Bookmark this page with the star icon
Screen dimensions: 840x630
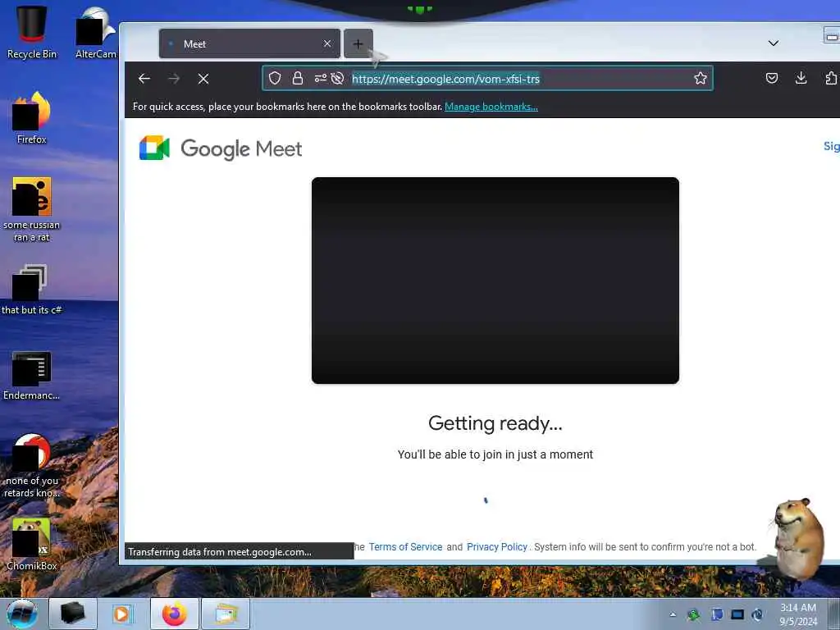point(701,78)
